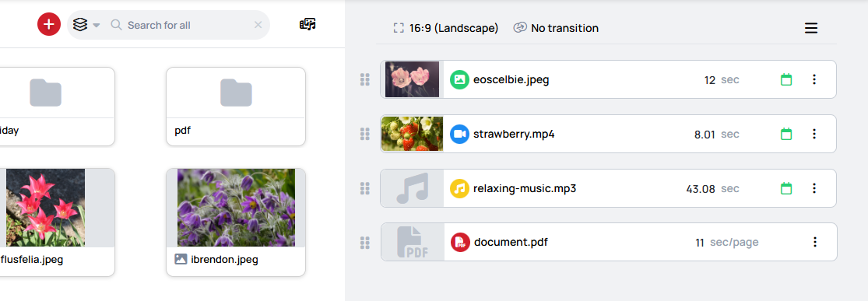Image resolution: width=868 pixels, height=301 pixels.
Task: Edit the 12 sec duration of eoscelbie.jpeg
Action: (722, 79)
